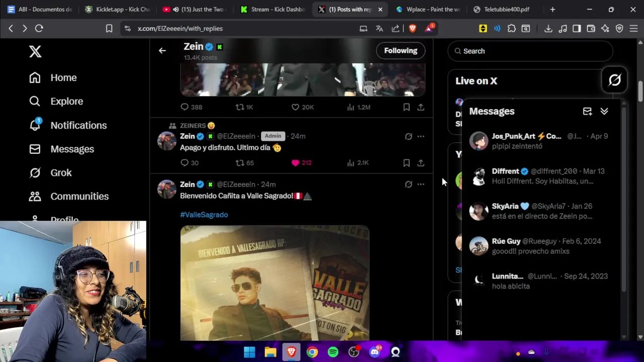The width and height of the screenshot is (644, 362).
Task: Open the Brave Rewards triangle icon
Action: click(429, 29)
